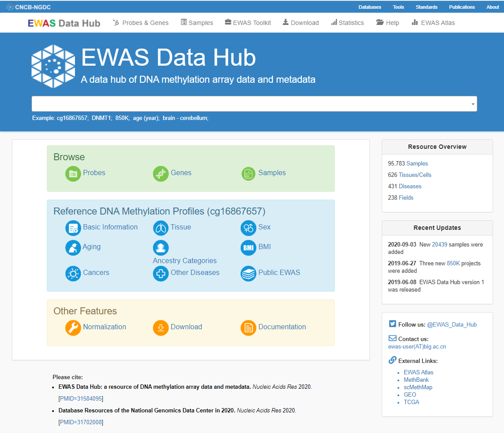Screen dimensions: 504x433
Task: Open the Help navigation item
Action: 388,23
